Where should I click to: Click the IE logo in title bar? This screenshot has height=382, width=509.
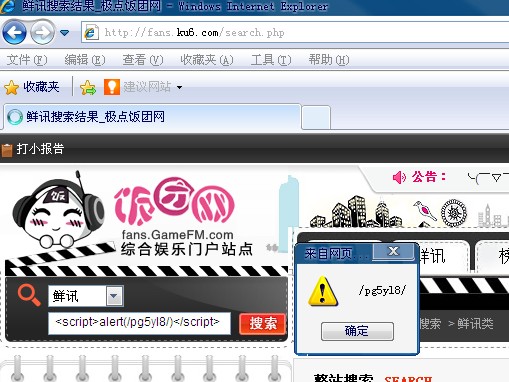pos(7,7)
